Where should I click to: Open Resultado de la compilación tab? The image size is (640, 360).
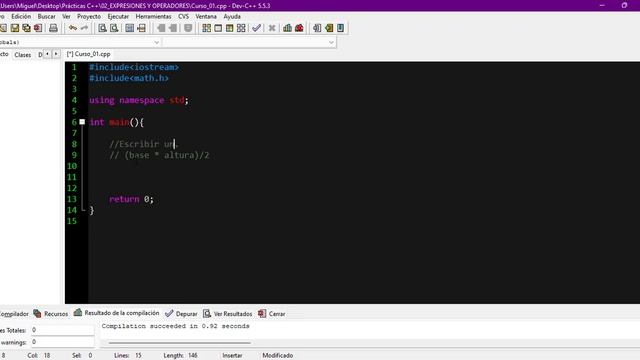[116, 313]
